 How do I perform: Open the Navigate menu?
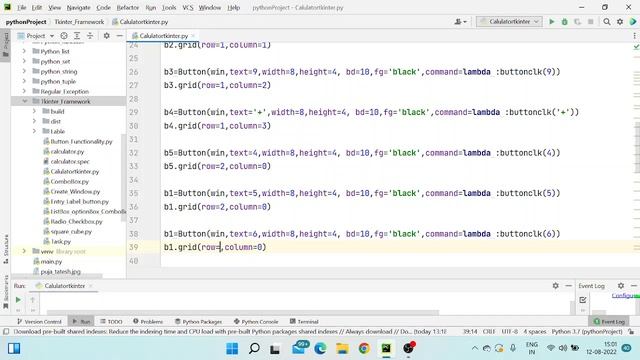[x=78, y=7]
